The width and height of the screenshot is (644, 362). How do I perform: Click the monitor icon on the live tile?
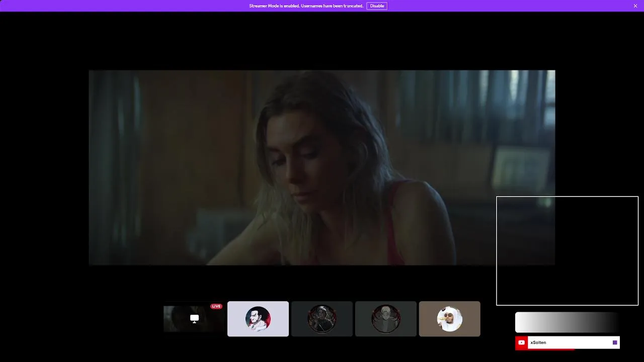194,318
